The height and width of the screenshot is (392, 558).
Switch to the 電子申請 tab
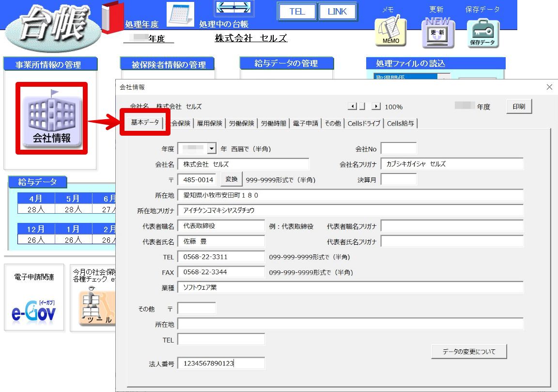click(x=305, y=123)
